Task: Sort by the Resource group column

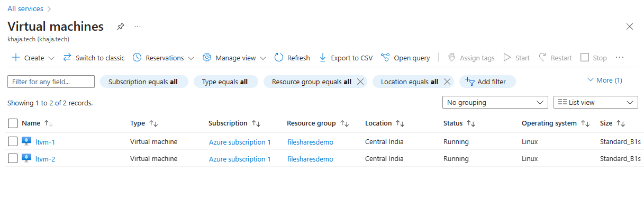Action: (318, 123)
